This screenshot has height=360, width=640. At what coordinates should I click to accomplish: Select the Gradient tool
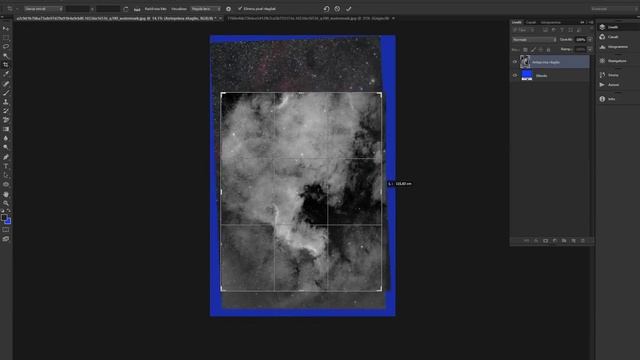(x=6, y=129)
